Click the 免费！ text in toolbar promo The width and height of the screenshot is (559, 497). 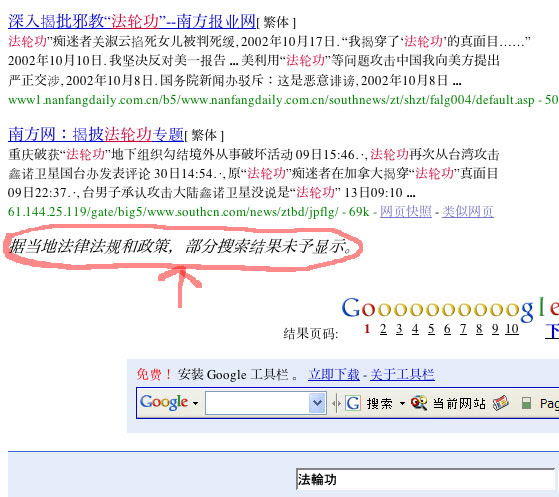click(154, 375)
